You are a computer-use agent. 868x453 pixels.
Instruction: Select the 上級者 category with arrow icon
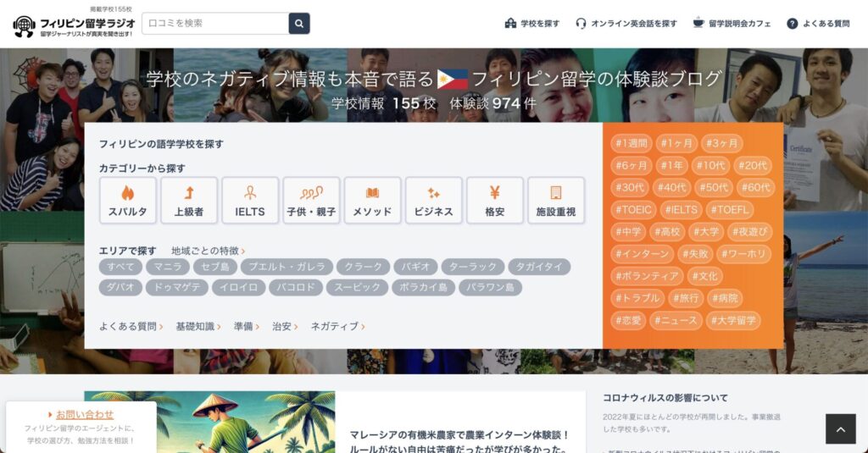[189, 200]
